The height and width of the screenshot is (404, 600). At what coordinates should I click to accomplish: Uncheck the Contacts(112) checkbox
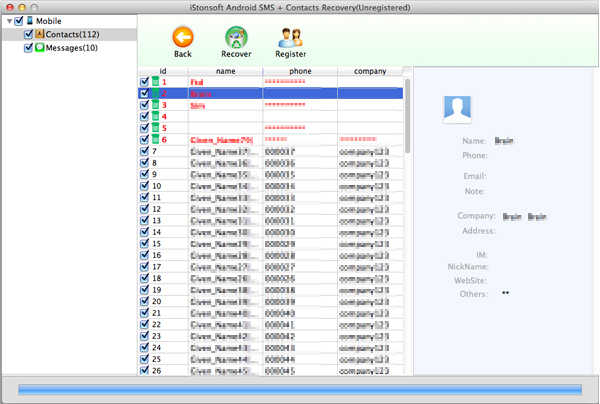28,34
